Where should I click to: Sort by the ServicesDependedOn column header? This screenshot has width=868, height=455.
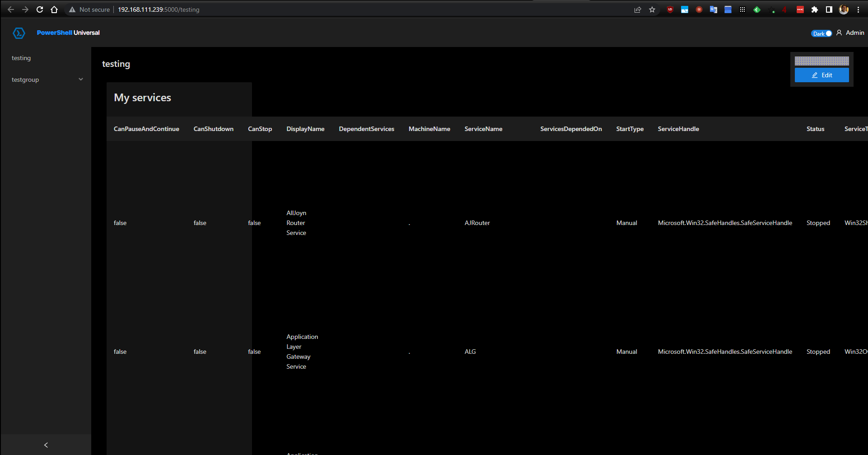[571, 129]
